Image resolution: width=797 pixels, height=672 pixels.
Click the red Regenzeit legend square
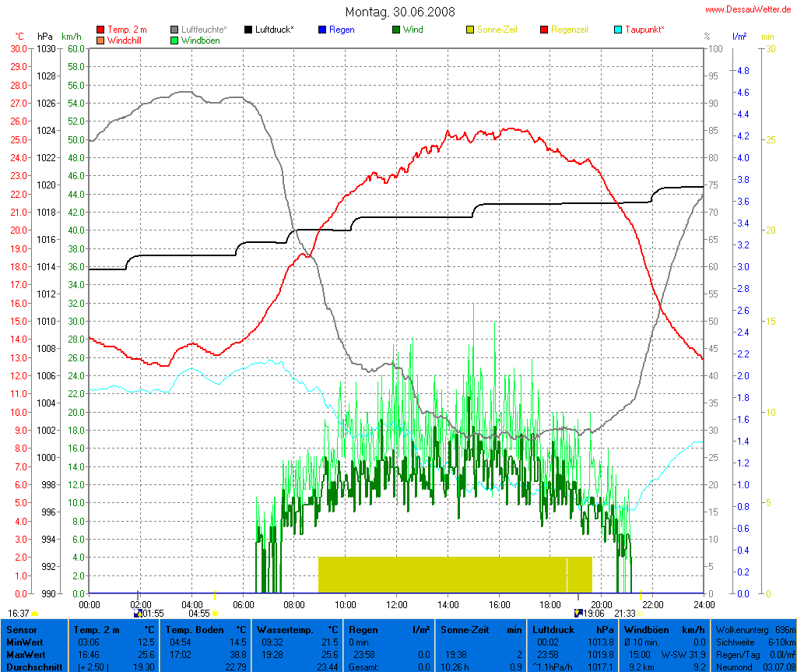point(544,30)
